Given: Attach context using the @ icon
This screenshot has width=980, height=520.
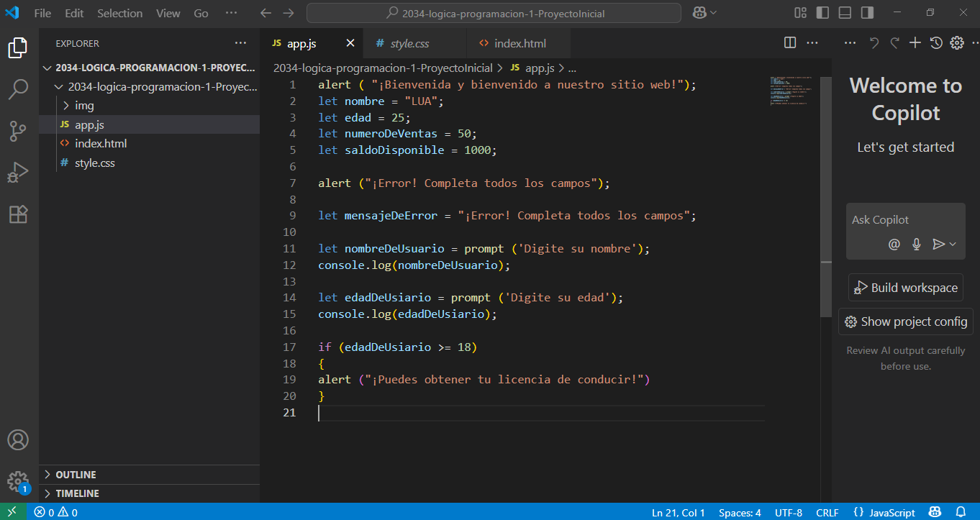Looking at the screenshot, I should pyautogui.click(x=894, y=245).
